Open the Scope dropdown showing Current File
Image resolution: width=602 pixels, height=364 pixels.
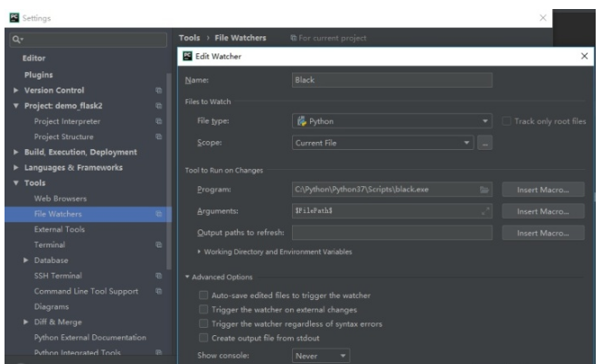(382, 143)
